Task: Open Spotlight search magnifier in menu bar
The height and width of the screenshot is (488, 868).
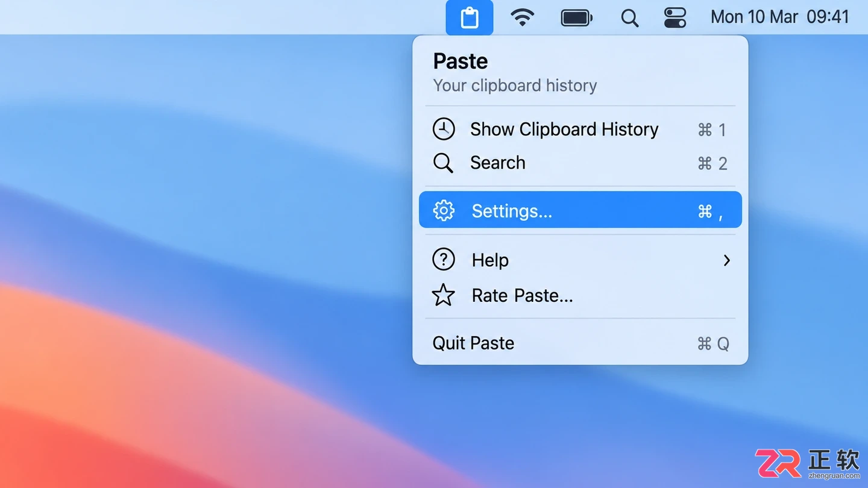Action: [629, 18]
